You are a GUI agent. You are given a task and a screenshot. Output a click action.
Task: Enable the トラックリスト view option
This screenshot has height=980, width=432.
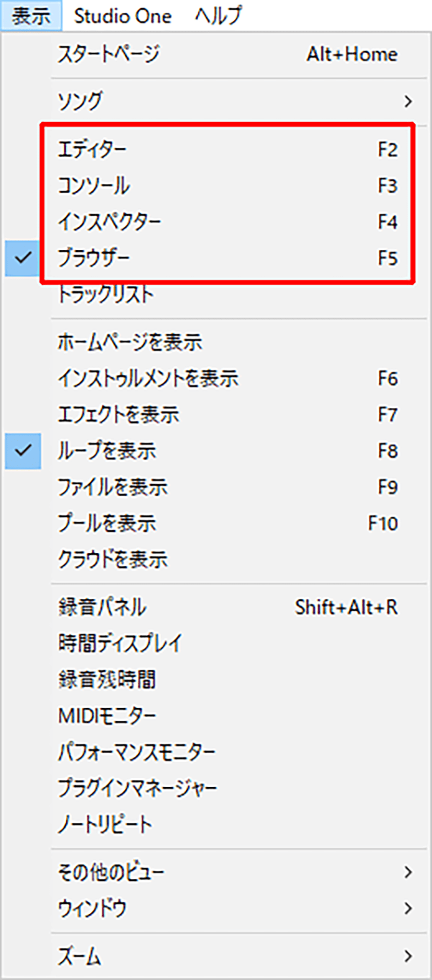pos(216,294)
